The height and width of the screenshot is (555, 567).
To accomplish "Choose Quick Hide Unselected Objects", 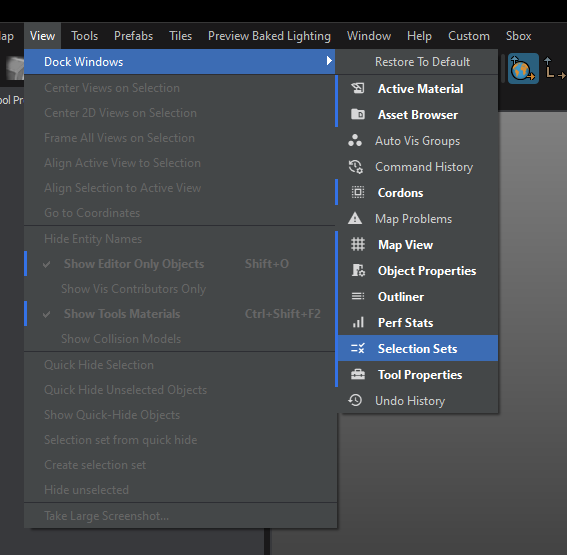I will (180, 390).
